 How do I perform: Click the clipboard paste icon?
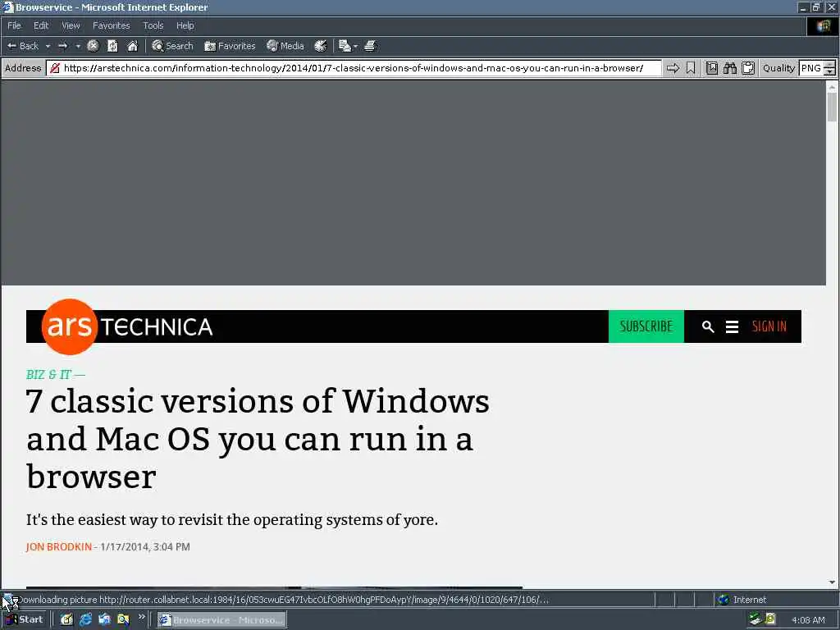[748, 68]
